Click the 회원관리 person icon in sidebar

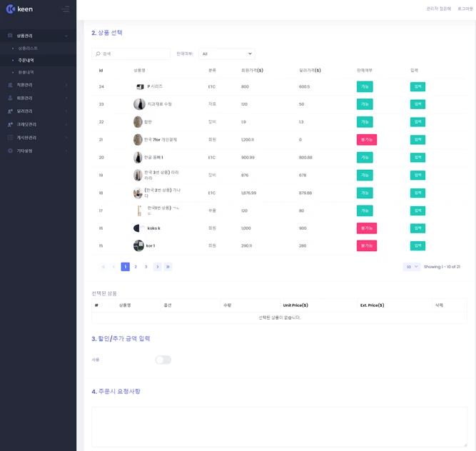coord(10,98)
